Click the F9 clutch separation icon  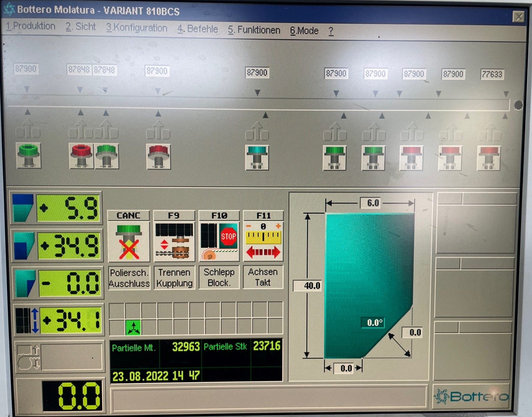coord(174,242)
